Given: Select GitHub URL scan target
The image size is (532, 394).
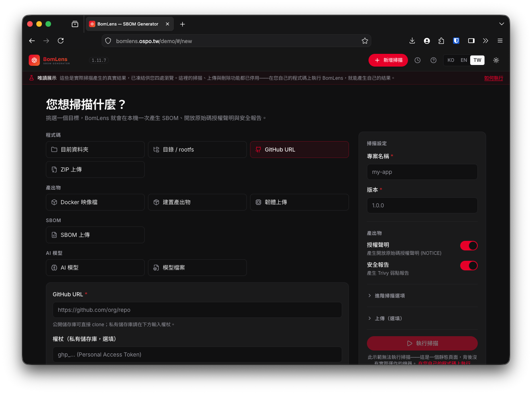Looking at the screenshot, I should (299, 150).
